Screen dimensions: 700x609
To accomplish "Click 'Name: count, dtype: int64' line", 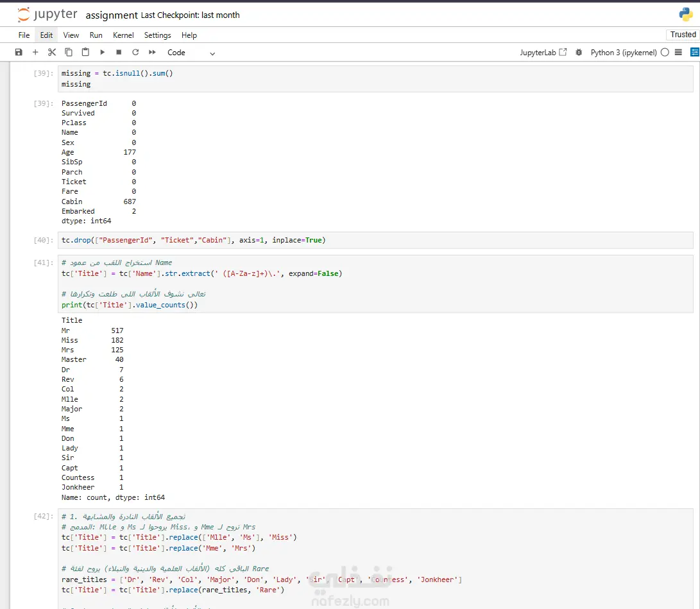I will point(113,497).
